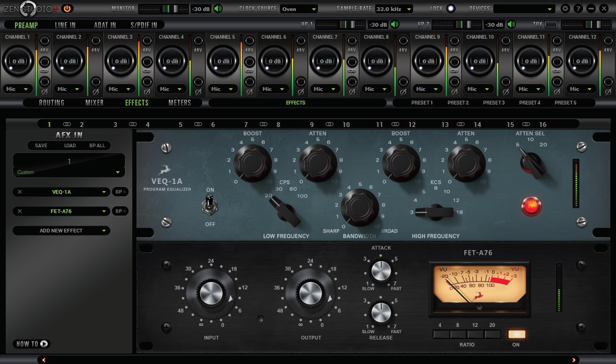Click the phase invert icon on Channel 12

(x=608, y=92)
